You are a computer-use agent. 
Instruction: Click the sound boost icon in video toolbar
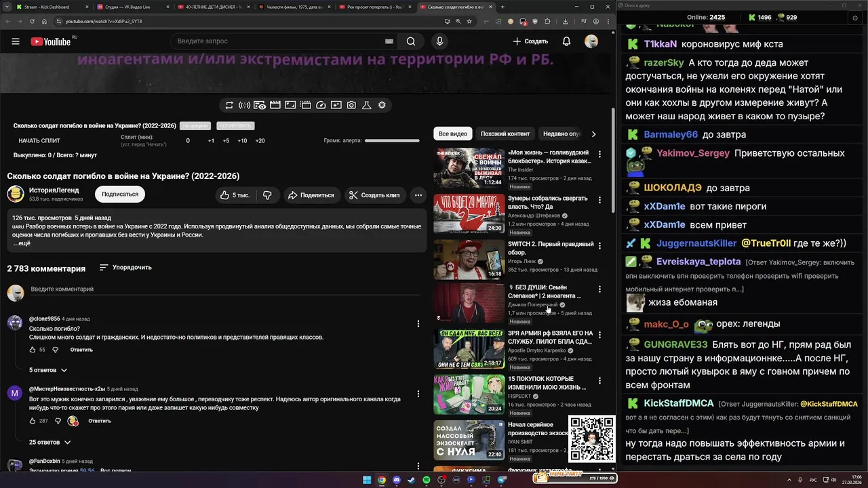pyautogui.click(x=245, y=105)
